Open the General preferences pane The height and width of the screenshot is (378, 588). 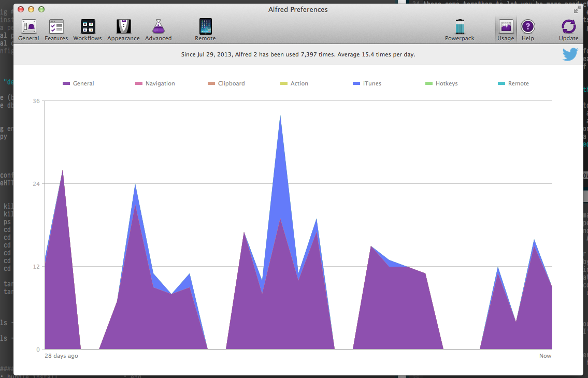pos(29,30)
